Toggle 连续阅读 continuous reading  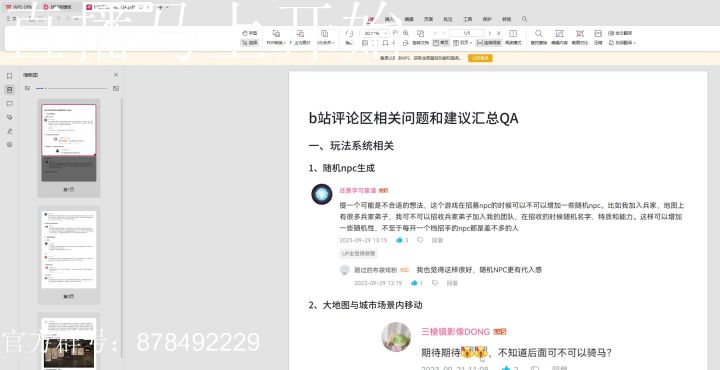pos(488,43)
